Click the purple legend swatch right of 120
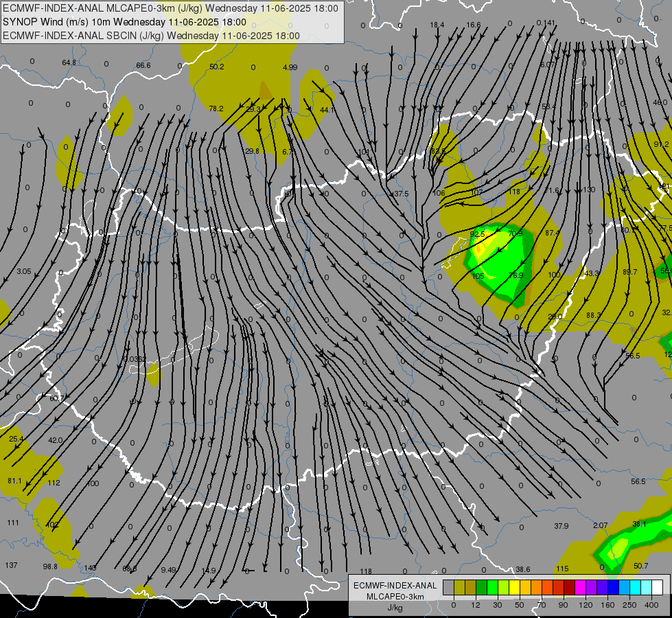 tap(592, 587)
